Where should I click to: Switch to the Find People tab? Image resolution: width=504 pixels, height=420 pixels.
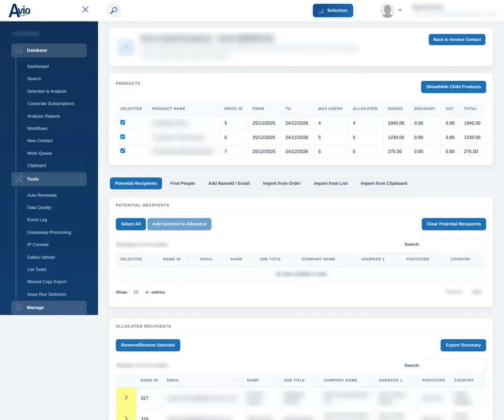pyautogui.click(x=183, y=184)
